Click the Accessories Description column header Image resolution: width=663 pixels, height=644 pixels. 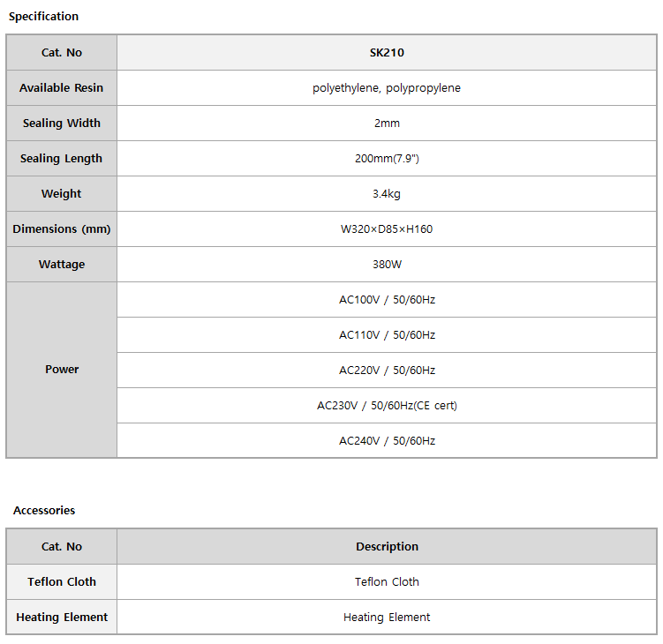click(387, 546)
